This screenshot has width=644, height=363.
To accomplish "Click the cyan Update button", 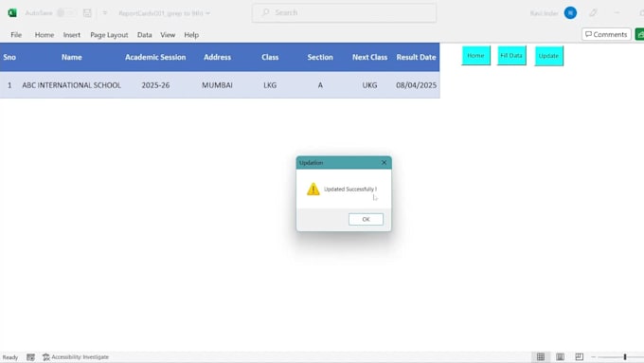I will 548,56.
